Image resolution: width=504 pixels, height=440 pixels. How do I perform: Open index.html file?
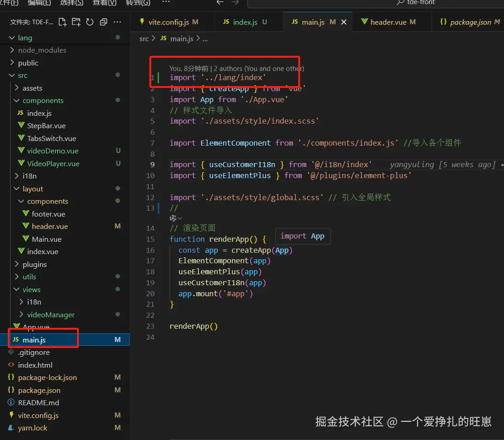[x=65, y=365]
